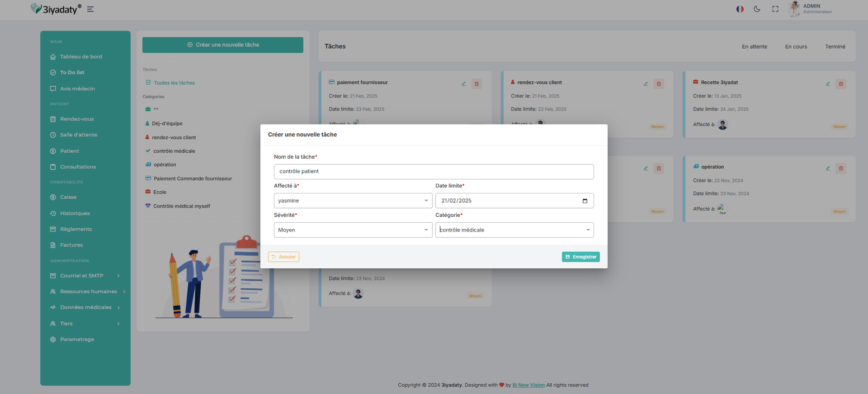Click the Nom de la tâche field

pos(433,172)
